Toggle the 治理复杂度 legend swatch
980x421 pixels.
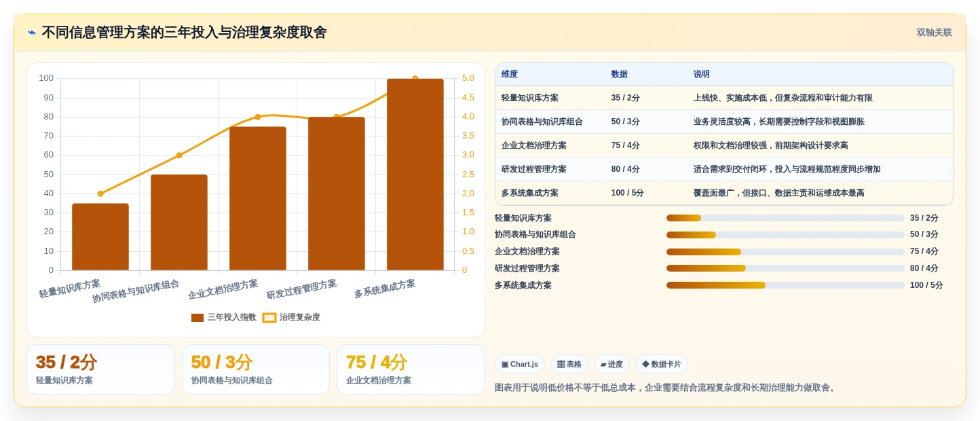tap(269, 318)
